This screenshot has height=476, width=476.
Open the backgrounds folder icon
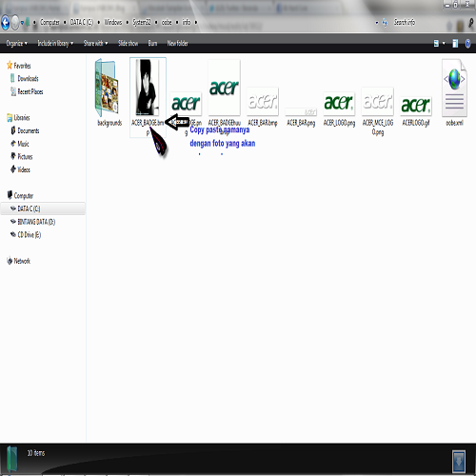pyautogui.click(x=107, y=89)
